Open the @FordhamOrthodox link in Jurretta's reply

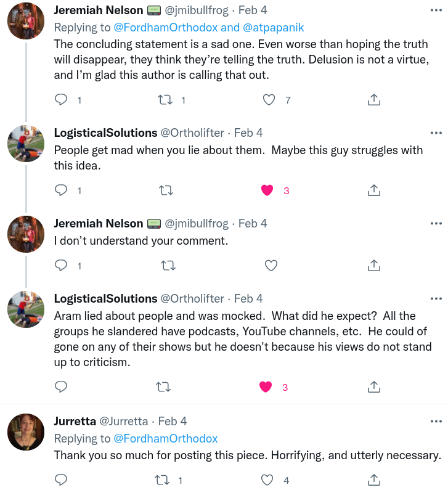coord(166,438)
